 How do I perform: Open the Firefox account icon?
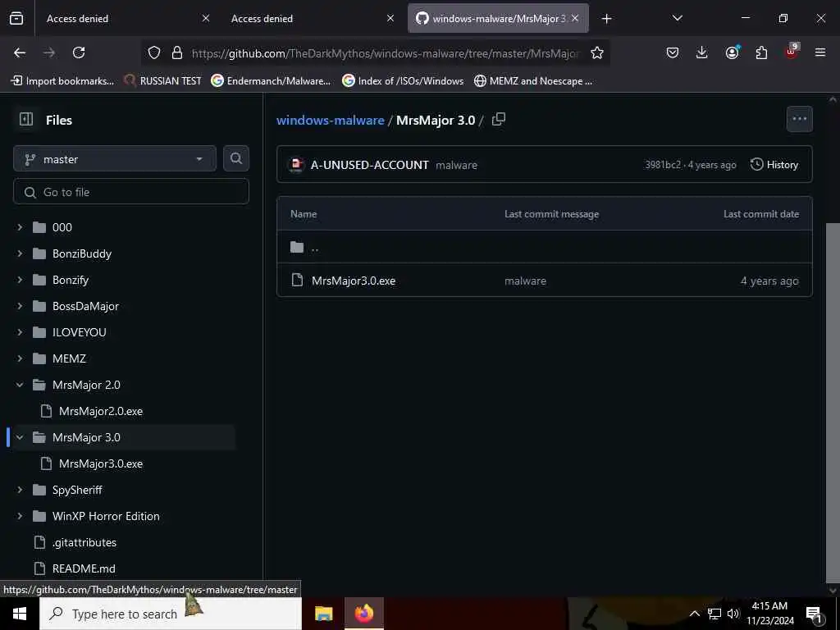pyautogui.click(x=732, y=52)
